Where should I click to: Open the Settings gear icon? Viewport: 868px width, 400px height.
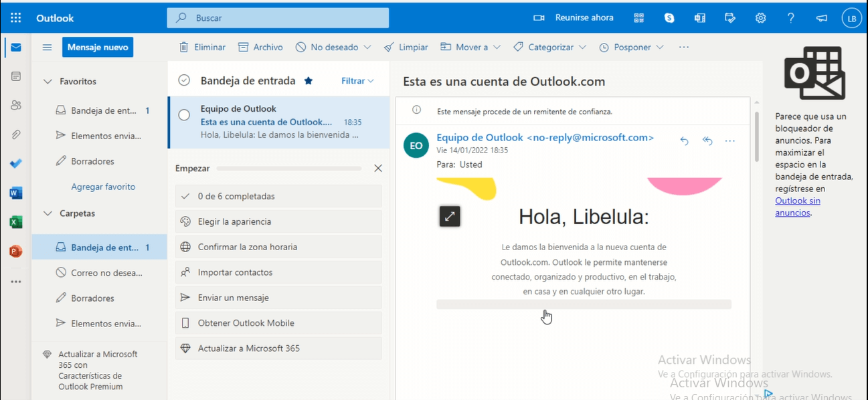tap(760, 18)
